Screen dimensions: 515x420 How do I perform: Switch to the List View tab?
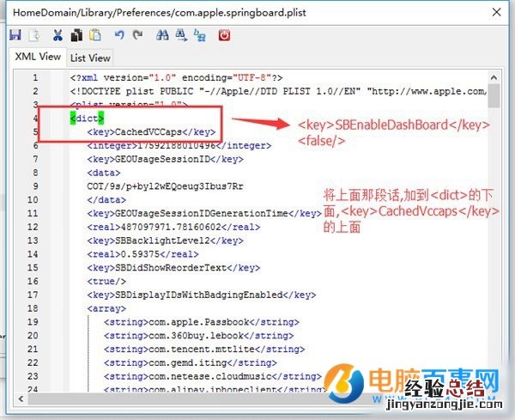pyautogui.click(x=90, y=58)
